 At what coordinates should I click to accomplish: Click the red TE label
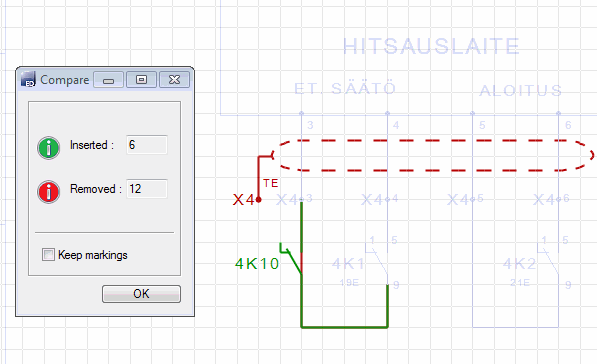271,184
